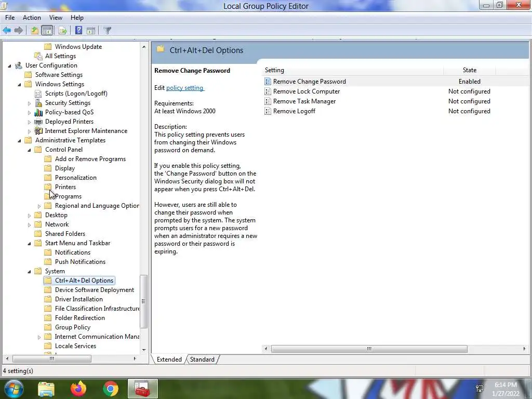The width and height of the screenshot is (532, 399).
Task: Click the tree scroll-up arrow
Action: click(x=144, y=47)
